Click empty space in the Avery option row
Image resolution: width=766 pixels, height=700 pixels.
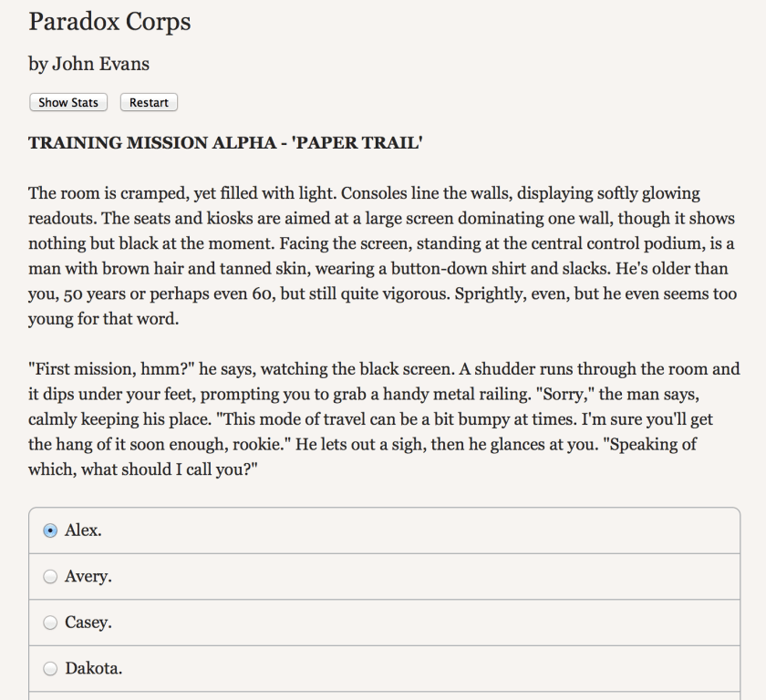[410, 577]
